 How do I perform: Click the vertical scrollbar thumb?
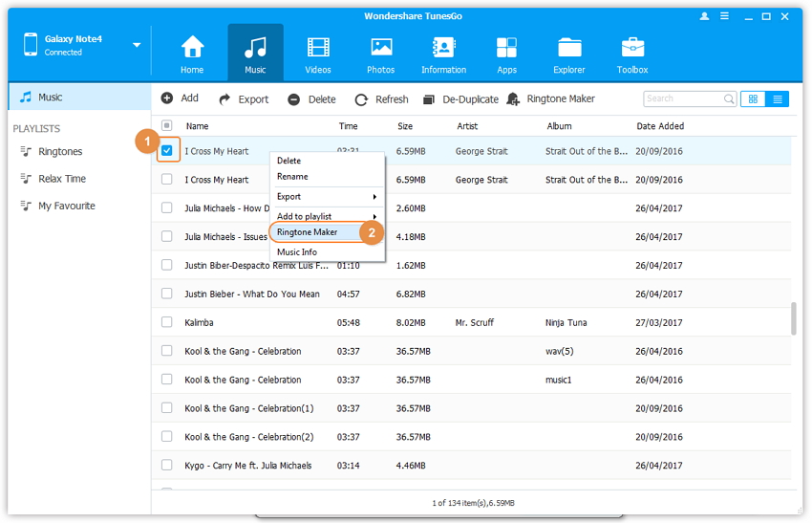point(793,319)
